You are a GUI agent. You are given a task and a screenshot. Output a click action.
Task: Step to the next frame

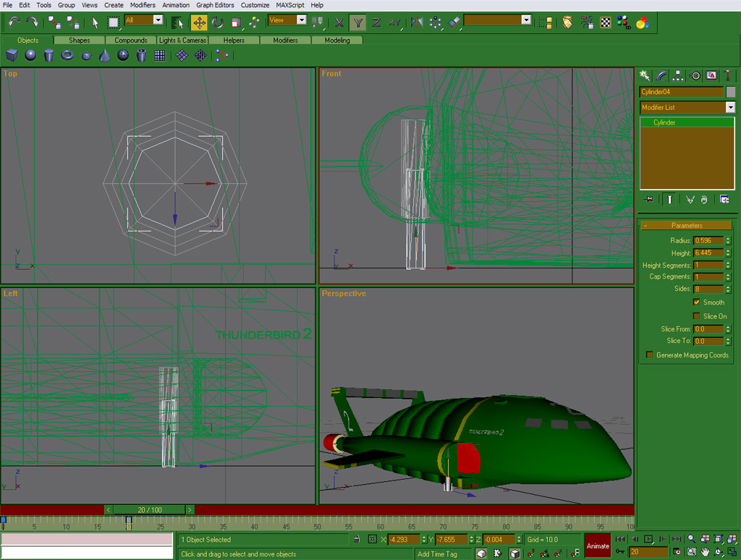coord(663,539)
